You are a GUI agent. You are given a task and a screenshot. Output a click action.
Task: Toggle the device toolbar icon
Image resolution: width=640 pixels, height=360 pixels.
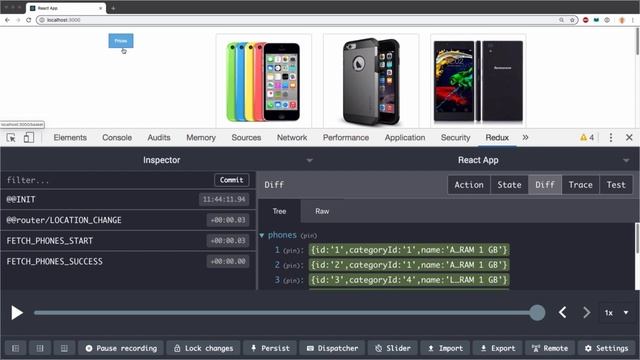[29, 138]
